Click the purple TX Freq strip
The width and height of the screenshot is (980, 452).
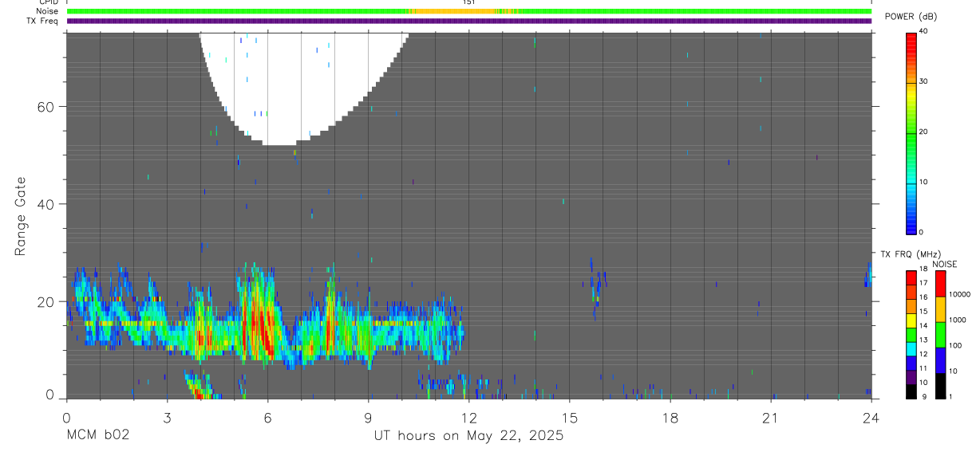pos(468,21)
